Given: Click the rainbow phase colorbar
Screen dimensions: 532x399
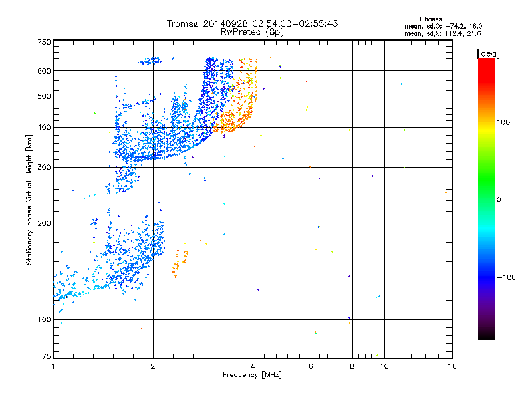Looking at the screenshot, I should click(487, 198).
